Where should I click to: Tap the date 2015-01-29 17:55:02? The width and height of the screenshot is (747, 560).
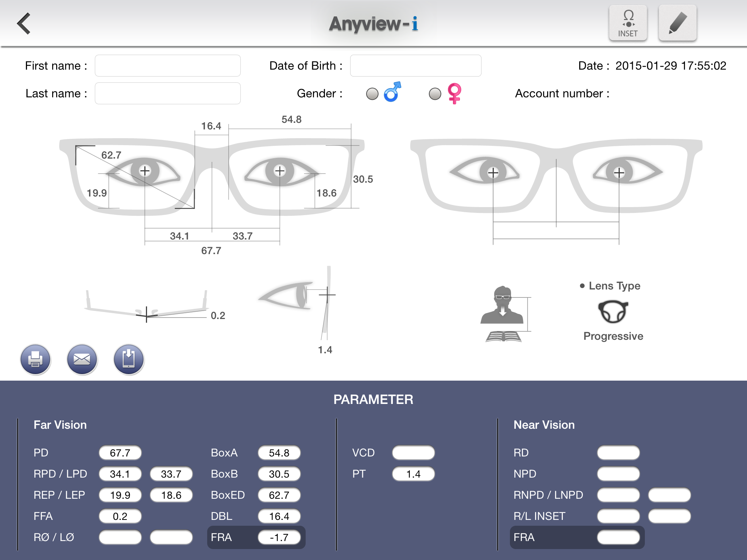(671, 66)
